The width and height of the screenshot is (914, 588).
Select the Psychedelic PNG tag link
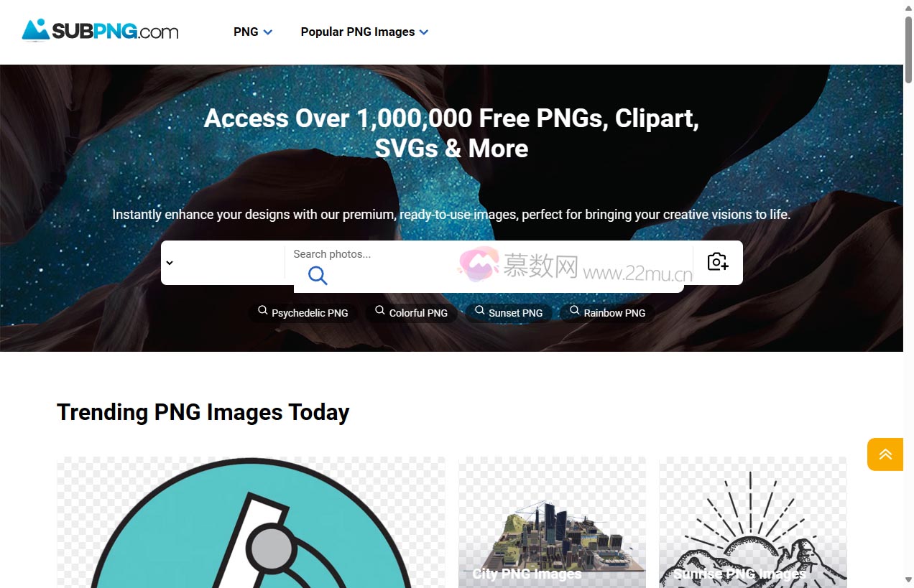[x=303, y=313]
